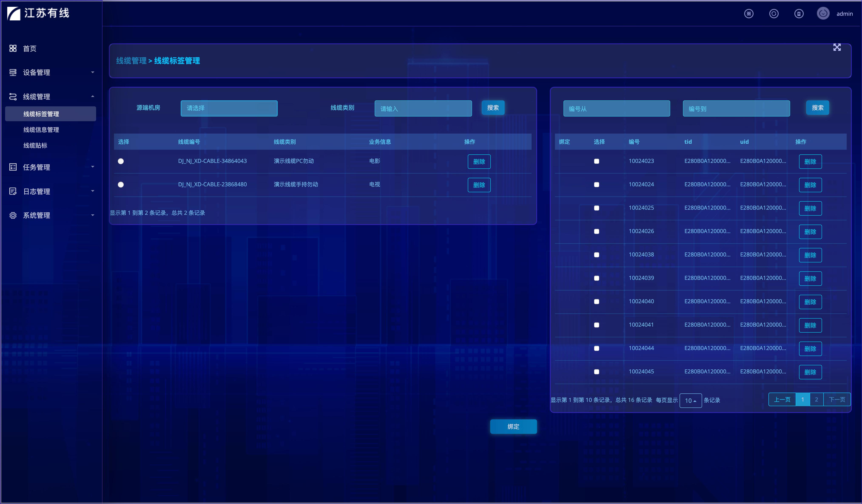Click the third circular header icon

tap(799, 14)
